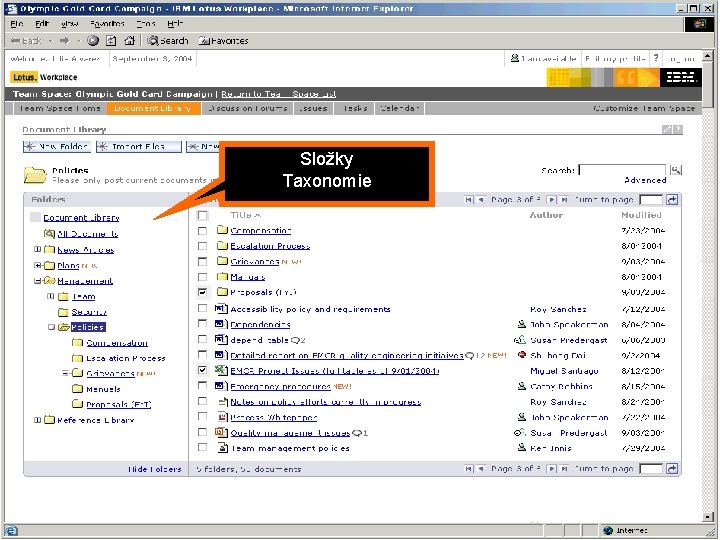Click the page vertical scrollbar down arrow
This screenshot has width=720, height=540.
(708, 517)
